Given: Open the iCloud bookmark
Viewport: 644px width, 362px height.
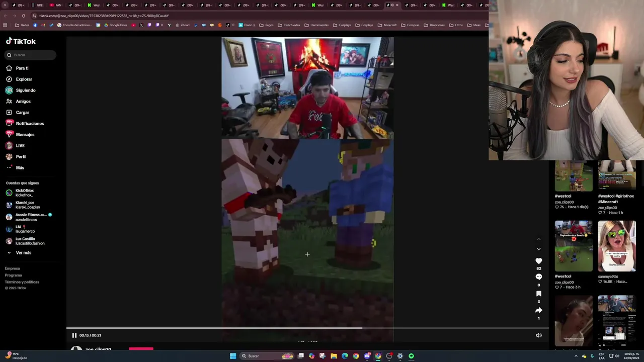Looking at the screenshot, I should tap(182, 25).
